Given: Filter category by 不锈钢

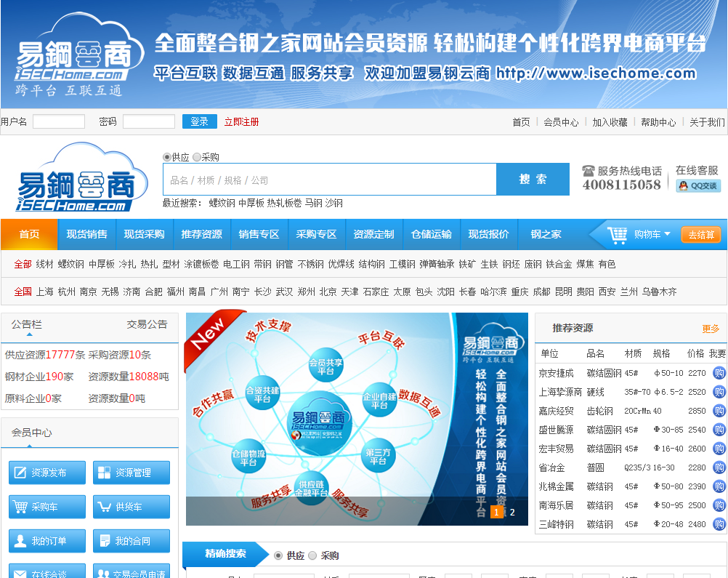Looking at the screenshot, I should click(x=311, y=265).
